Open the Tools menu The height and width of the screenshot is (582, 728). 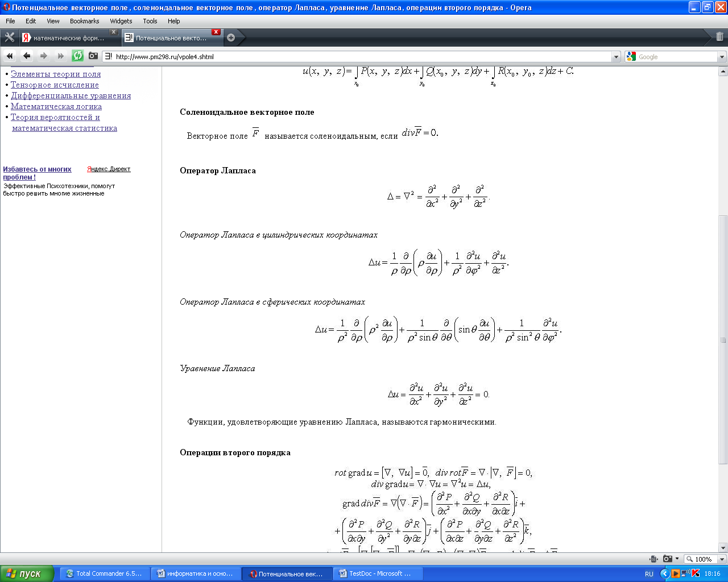tap(150, 21)
